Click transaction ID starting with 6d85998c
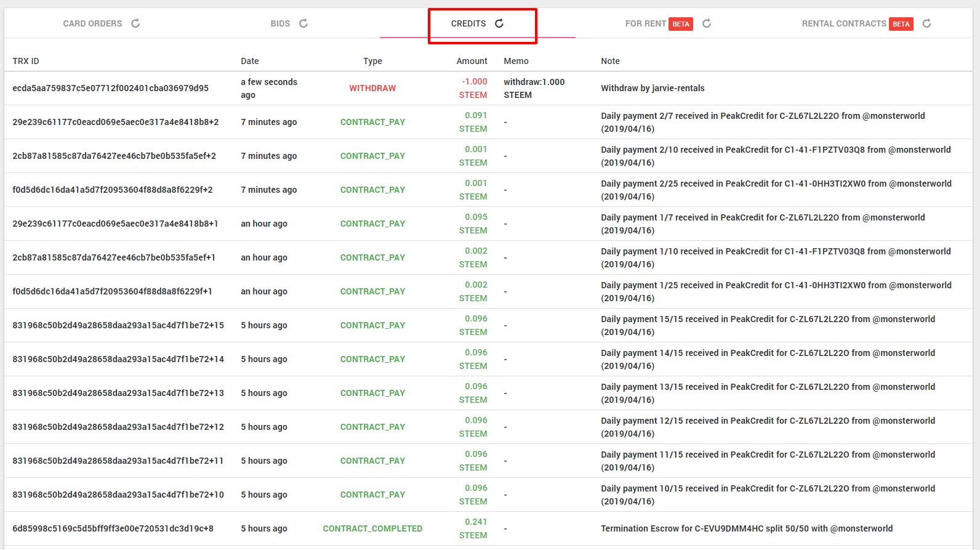The image size is (980, 550). [x=113, y=528]
